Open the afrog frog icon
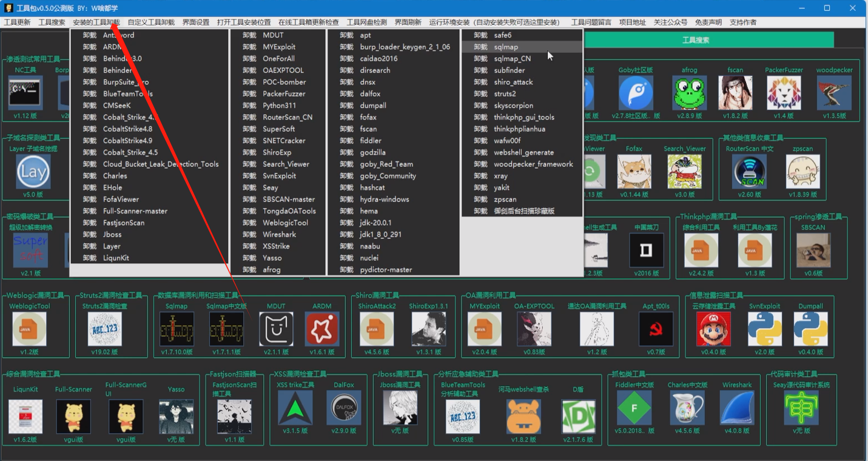 click(690, 93)
